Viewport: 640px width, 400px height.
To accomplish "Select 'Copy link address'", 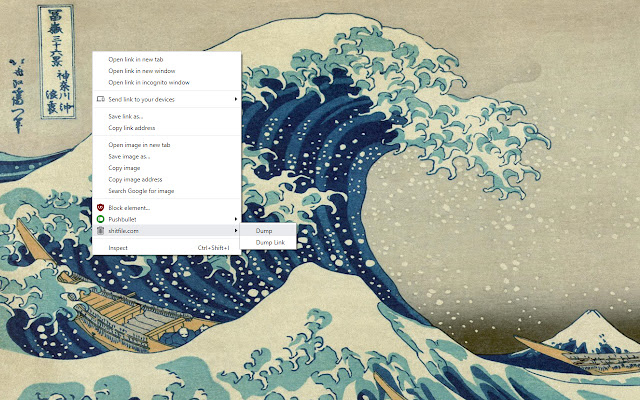I will (167, 128).
